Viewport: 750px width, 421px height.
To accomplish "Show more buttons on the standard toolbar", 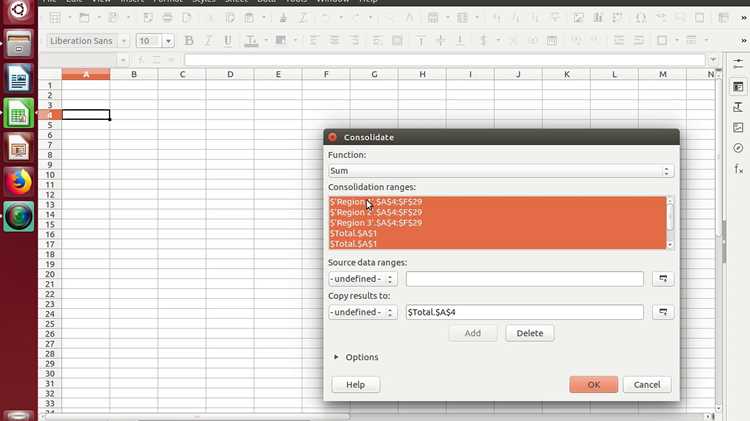I will tap(743, 18).
